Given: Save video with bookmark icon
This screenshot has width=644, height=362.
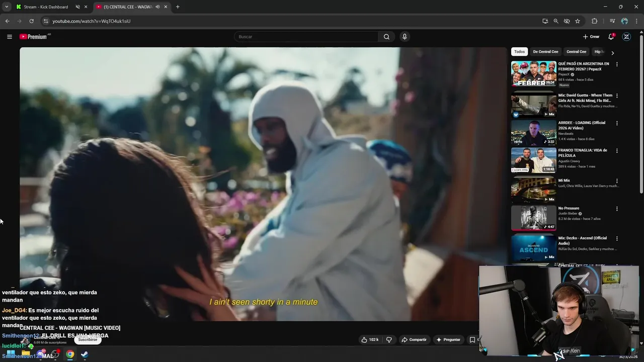Looking at the screenshot, I should tap(472, 340).
